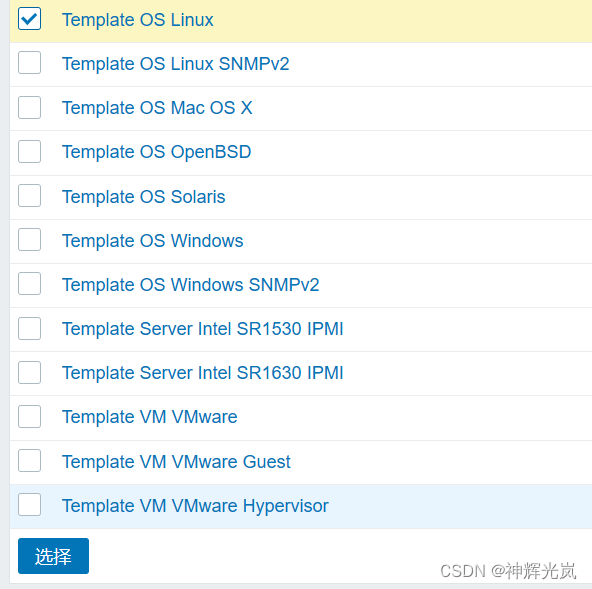Click the Template VM VMware Hypervisor link
592x589 pixels.
point(195,506)
